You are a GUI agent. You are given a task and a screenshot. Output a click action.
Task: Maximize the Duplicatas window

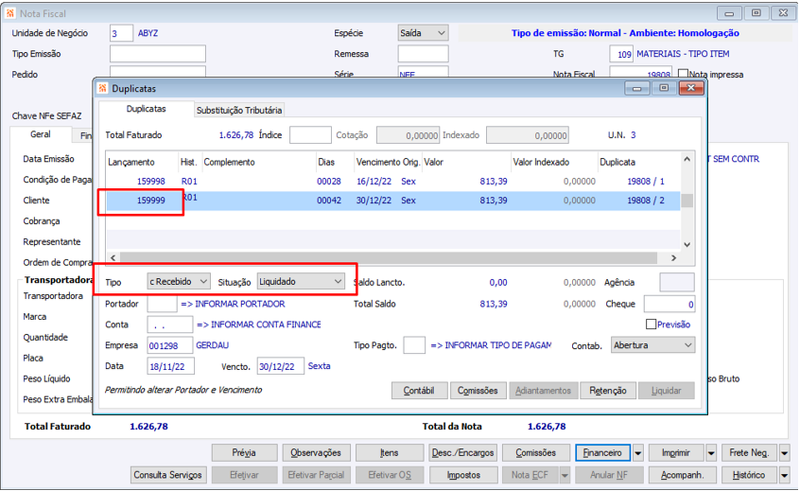tap(664, 88)
